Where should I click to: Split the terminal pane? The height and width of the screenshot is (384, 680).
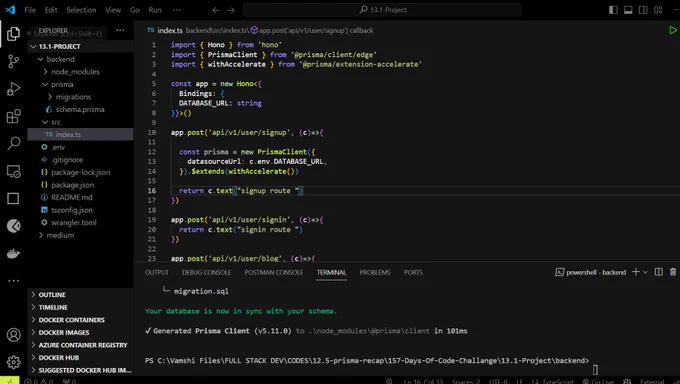[x=658, y=272]
